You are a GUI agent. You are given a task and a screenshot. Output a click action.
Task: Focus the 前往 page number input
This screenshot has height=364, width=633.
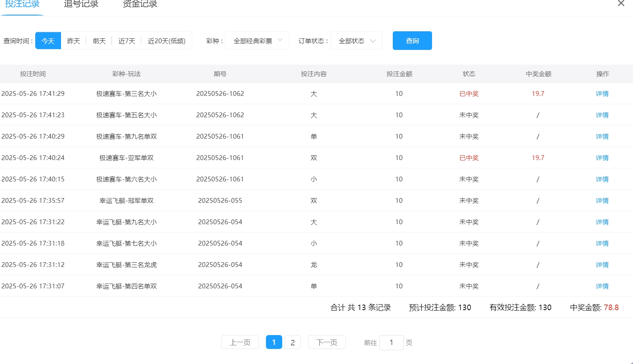click(391, 342)
